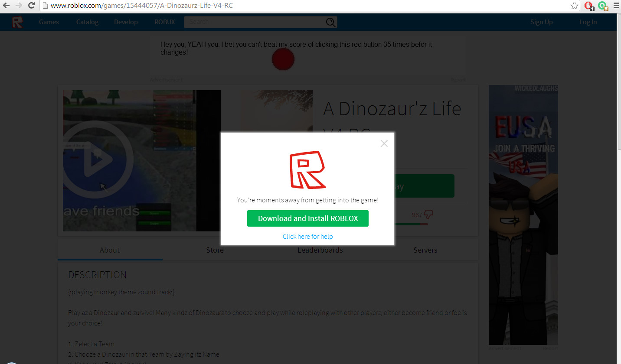Open the Catalog menu
621x364 pixels.
[x=87, y=22]
